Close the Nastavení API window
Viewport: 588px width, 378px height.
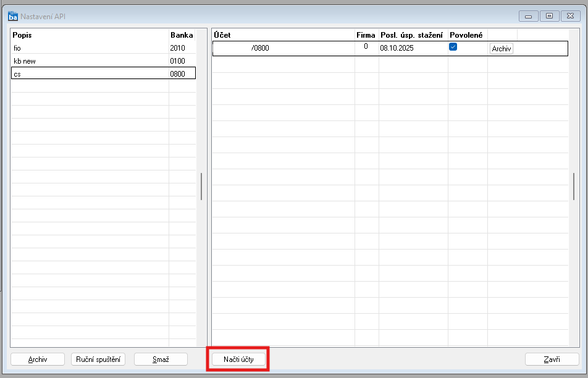570,16
